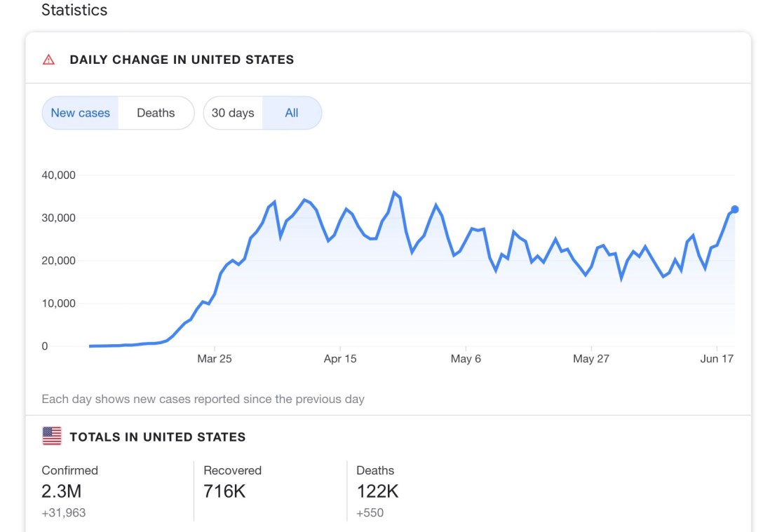777x532 pixels.
Task: Switch chart to Deaths
Action: [156, 113]
